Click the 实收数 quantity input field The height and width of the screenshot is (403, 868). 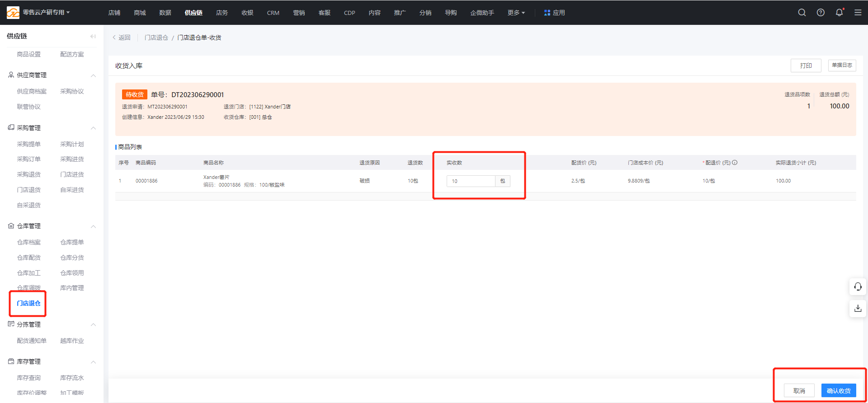471,181
